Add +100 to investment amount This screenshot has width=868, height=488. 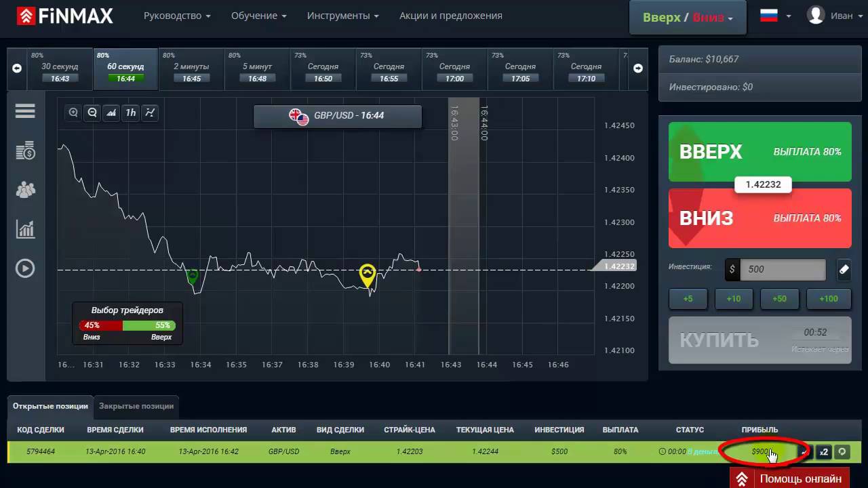click(x=828, y=298)
